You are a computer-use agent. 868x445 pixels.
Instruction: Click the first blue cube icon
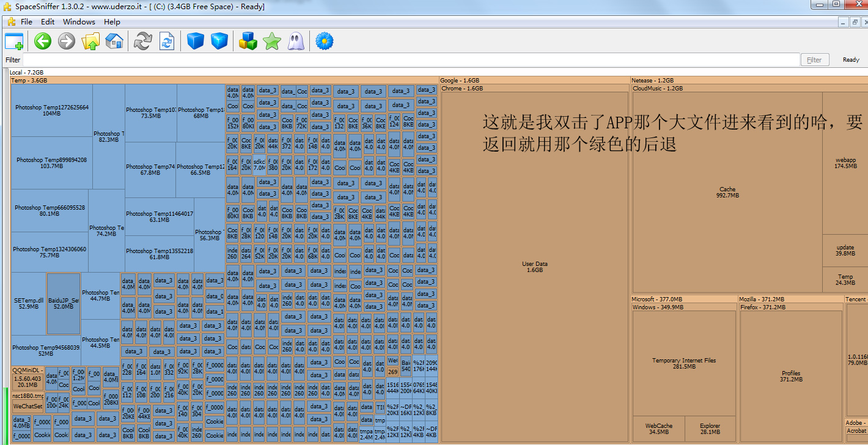tap(195, 42)
